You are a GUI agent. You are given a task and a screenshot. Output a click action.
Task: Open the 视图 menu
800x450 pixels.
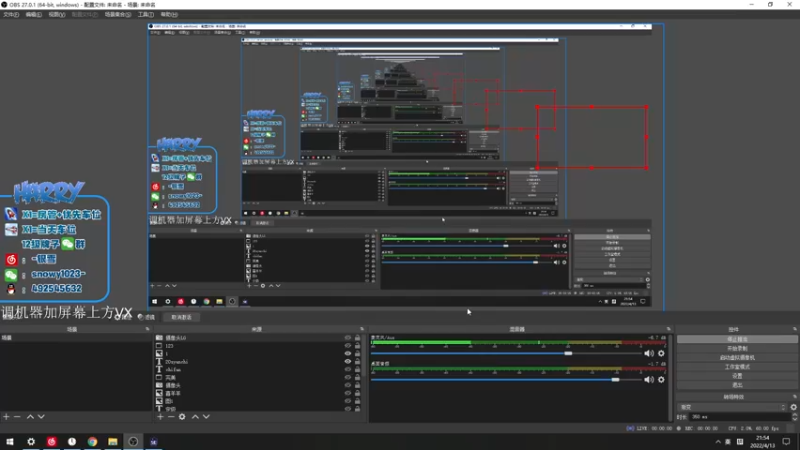pos(56,14)
